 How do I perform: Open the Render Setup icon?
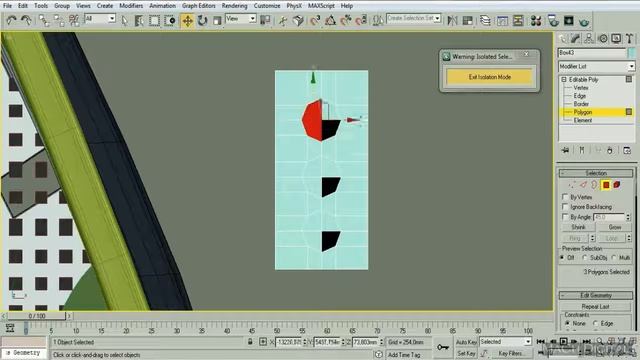(x=553, y=20)
